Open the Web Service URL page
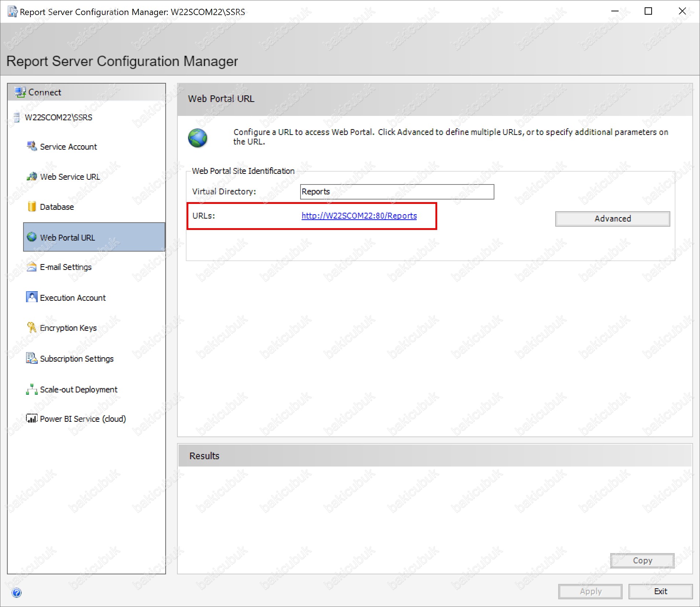The image size is (700, 607). (x=70, y=177)
